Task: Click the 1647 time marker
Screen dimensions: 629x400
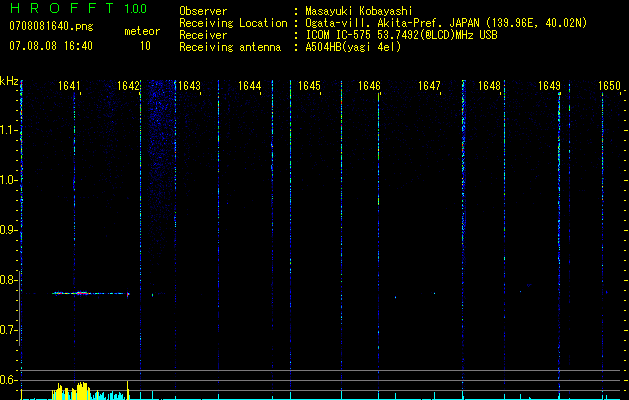Action: click(429, 86)
